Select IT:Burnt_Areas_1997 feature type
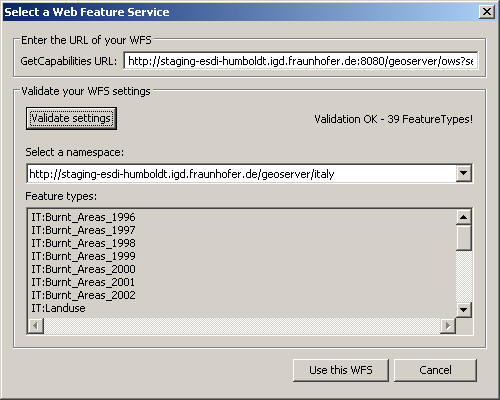Viewport: 500px width, 400px height. [x=83, y=230]
